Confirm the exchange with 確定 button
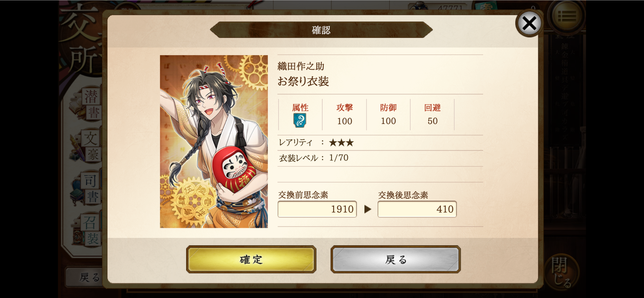Viewport: 644px width, 298px height. pyautogui.click(x=251, y=259)
